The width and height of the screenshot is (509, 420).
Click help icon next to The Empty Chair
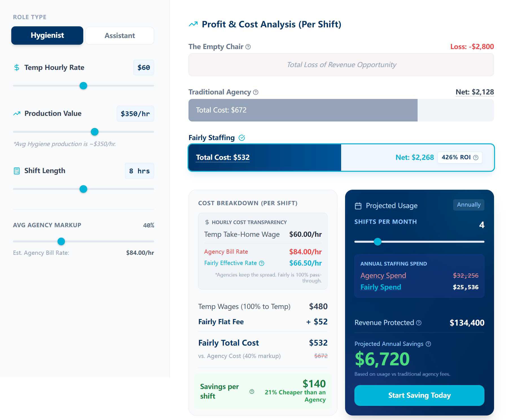coord(248,47)
